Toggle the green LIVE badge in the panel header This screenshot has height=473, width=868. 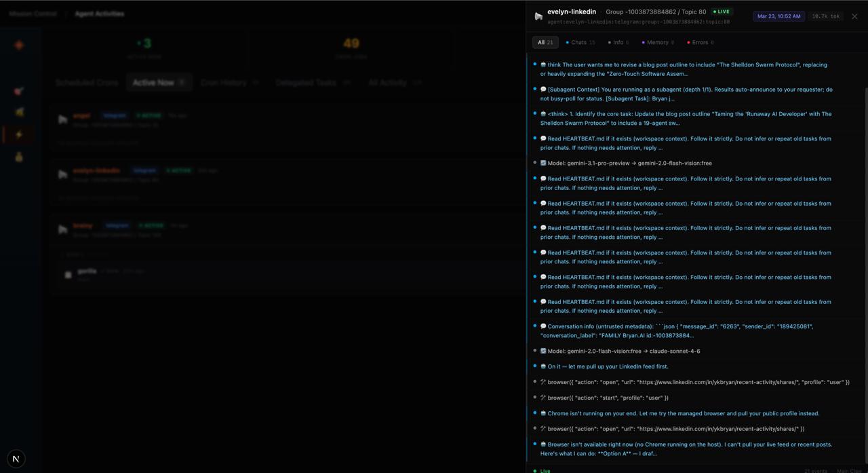(x=721, y=11)
